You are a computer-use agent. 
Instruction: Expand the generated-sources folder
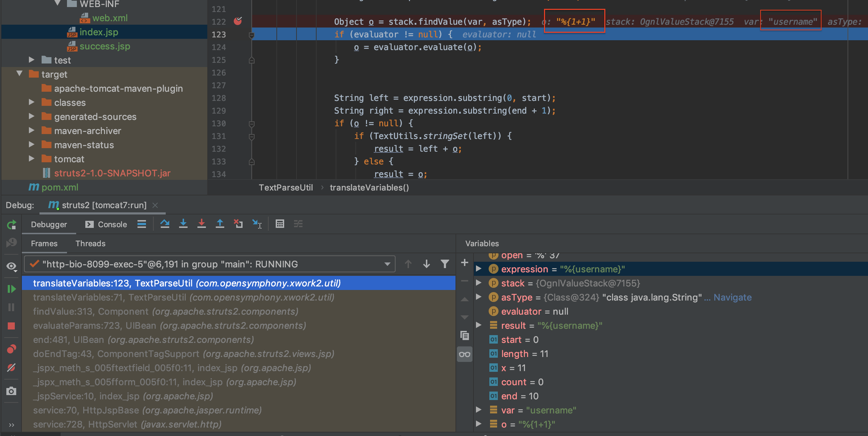tap(31, 116)
